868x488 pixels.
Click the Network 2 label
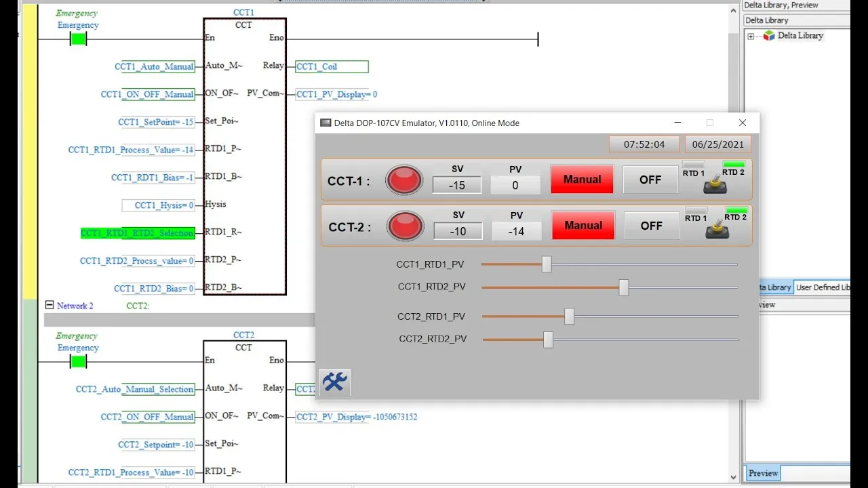pos(75,306)
